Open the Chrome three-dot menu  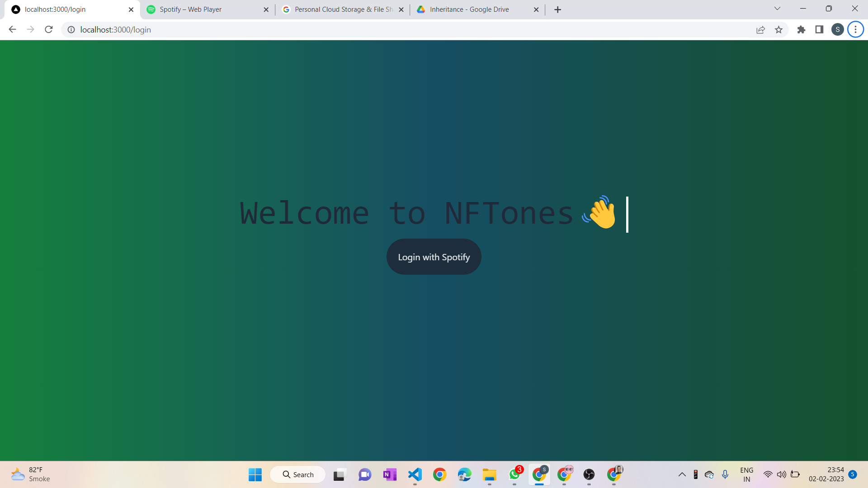855,30
